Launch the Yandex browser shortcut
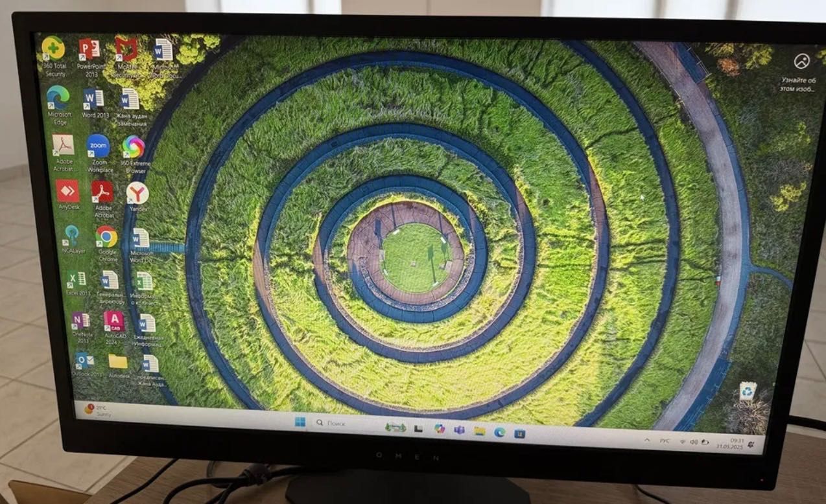826x504 pixels. tap(137, 196)
